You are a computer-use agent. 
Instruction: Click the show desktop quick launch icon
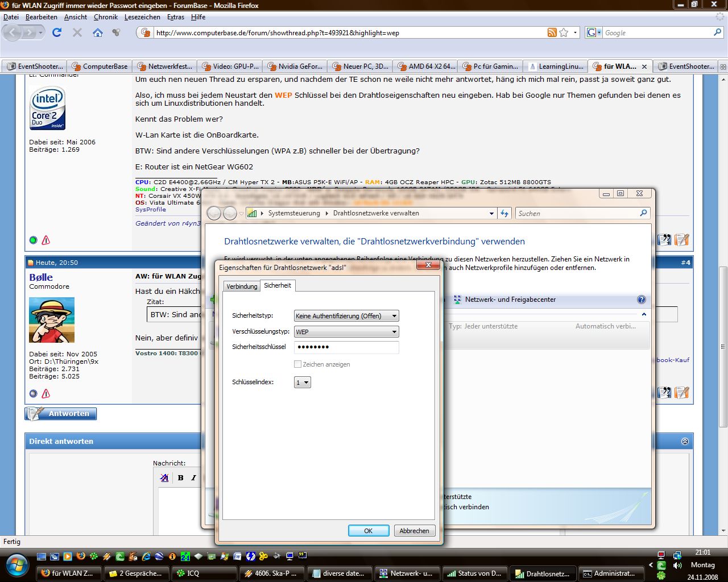pyautogui.click(x=41, y=556)
